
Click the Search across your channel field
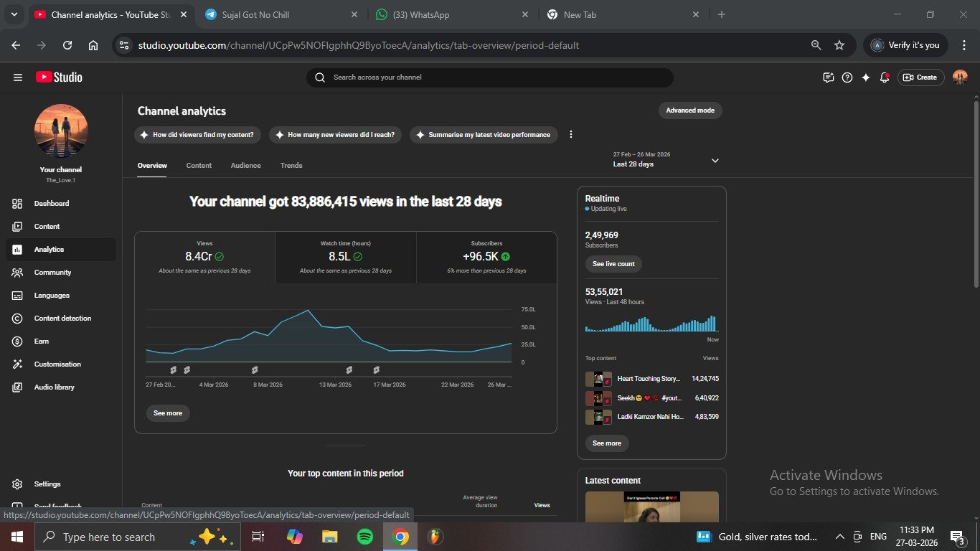[495, 77]
